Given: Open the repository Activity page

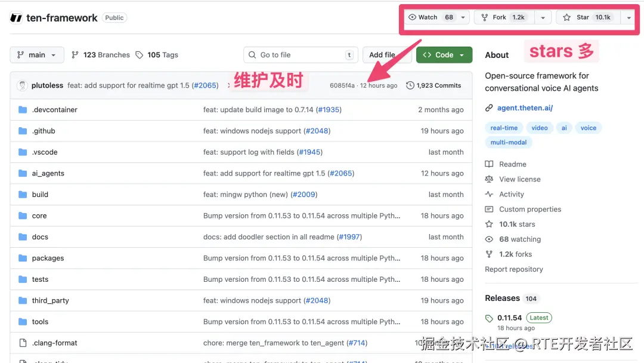Looking at the screenshot, I should [505, 194].
